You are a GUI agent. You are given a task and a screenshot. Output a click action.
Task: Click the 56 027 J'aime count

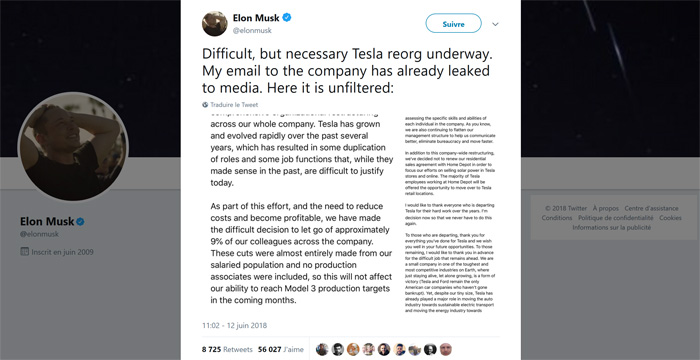[x=281, y=349]
